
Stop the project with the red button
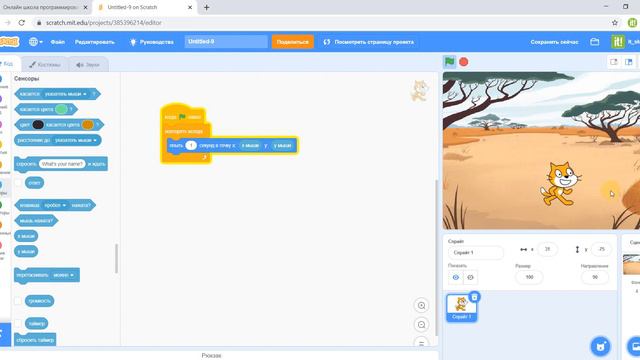click(x=464, y=62)
